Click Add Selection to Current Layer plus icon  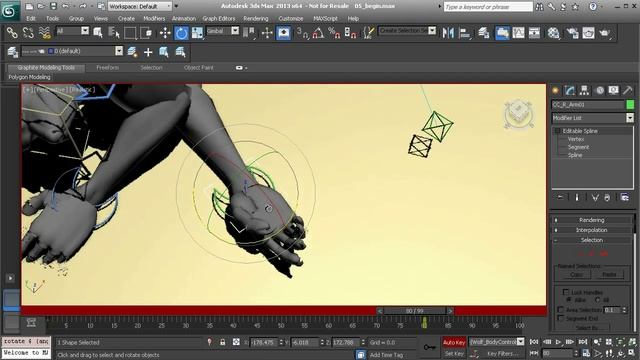pos(148,52)
